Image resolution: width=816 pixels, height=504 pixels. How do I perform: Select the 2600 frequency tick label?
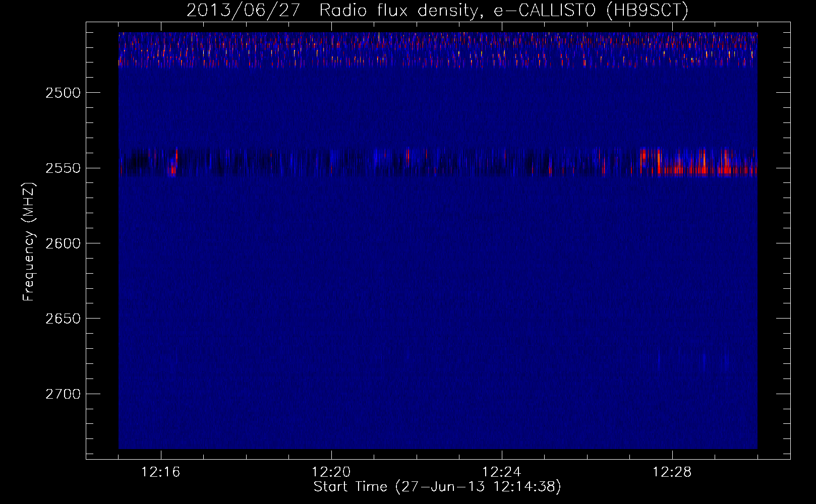tap(63, 243)
